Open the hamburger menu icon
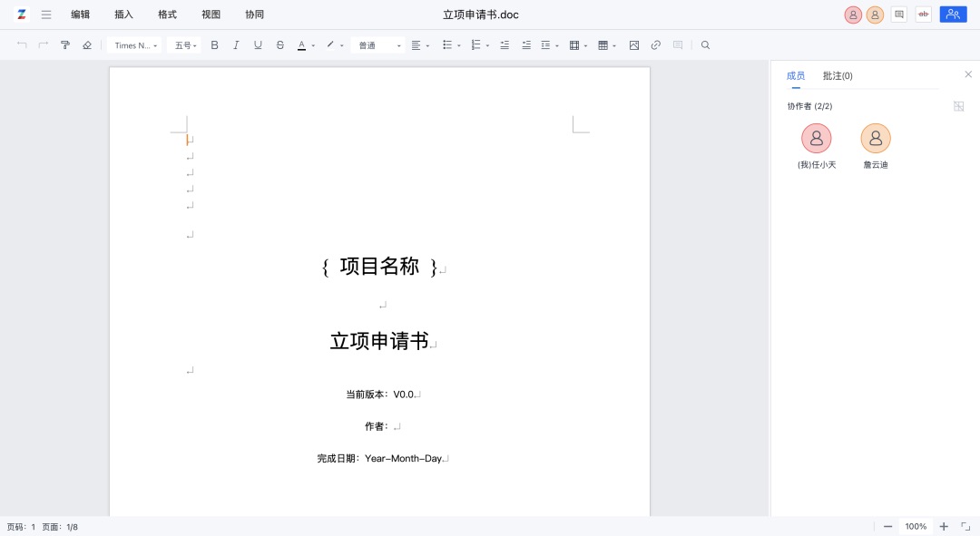Image resolution: width=980 pixels, height=536 pixels. [46, 15]
